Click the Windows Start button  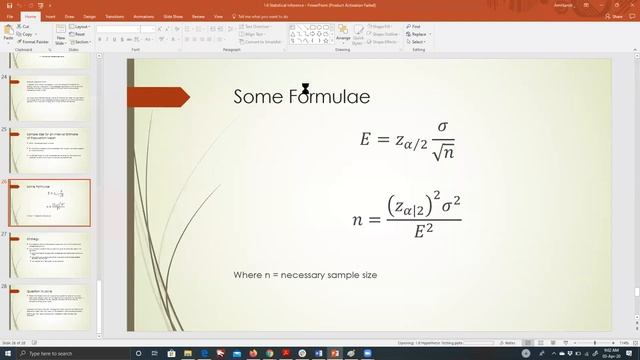tap(7, 353)
